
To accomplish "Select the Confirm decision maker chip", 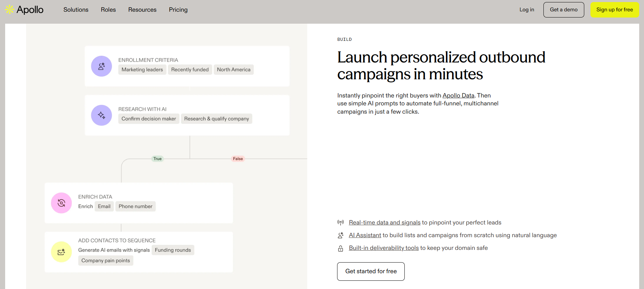I will click(x=149, y=119).
